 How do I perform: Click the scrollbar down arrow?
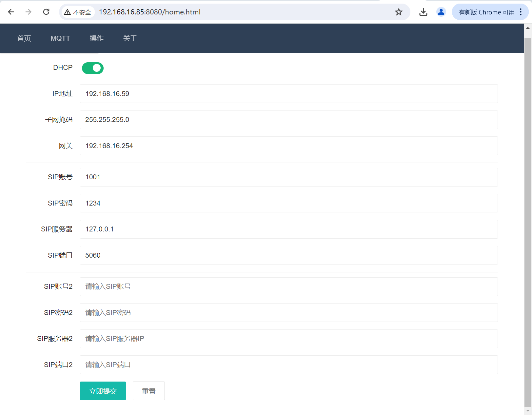pyautogui.click(x=528, y=411)
